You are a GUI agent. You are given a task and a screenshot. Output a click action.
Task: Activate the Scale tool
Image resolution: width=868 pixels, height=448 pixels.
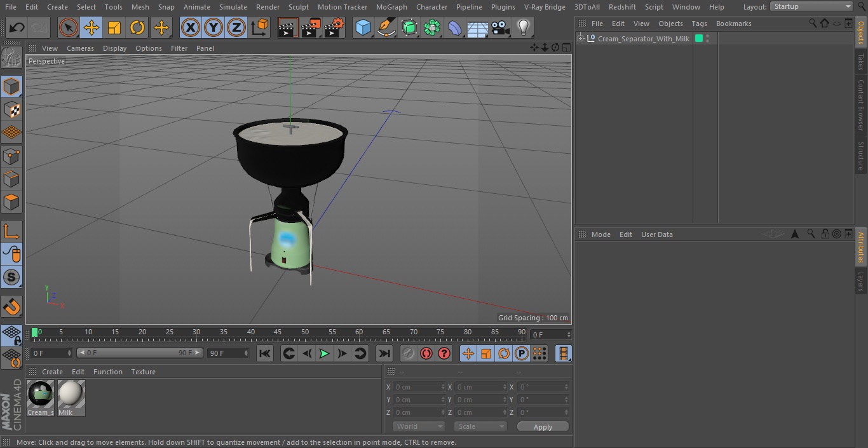[114, 28]
